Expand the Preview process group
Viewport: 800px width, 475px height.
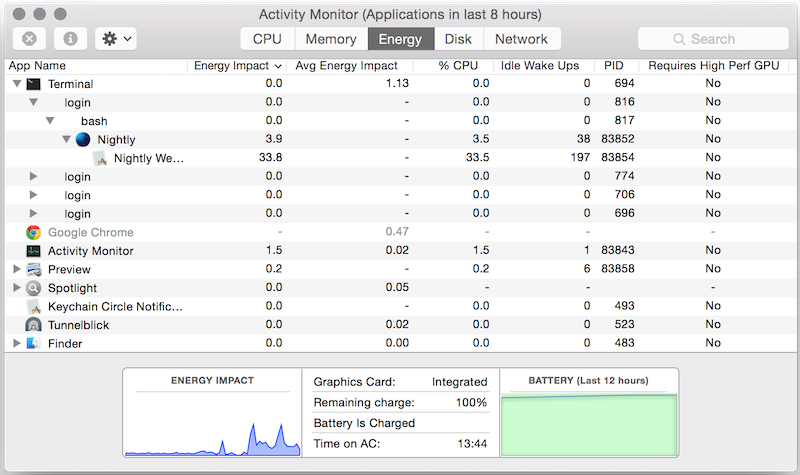[x=16, y=269]
